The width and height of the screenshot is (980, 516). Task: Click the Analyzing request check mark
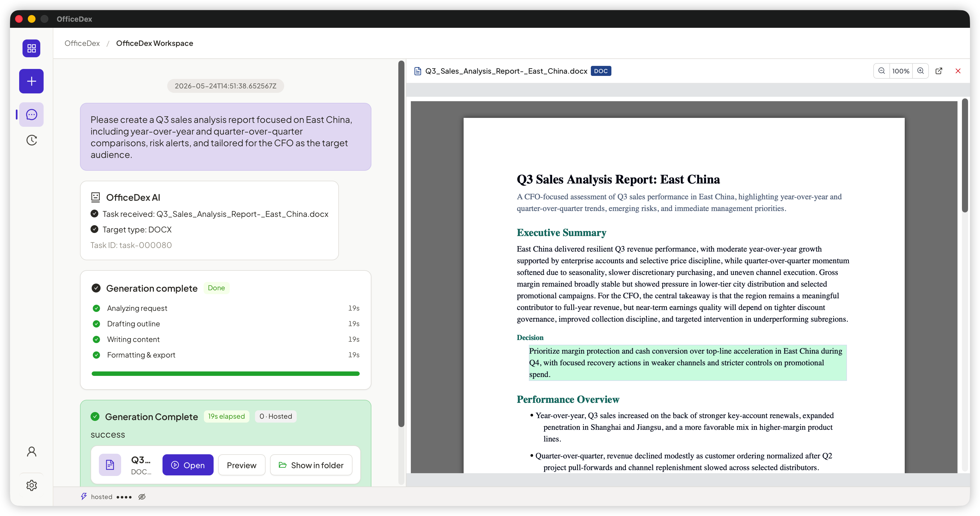[97, 308]
